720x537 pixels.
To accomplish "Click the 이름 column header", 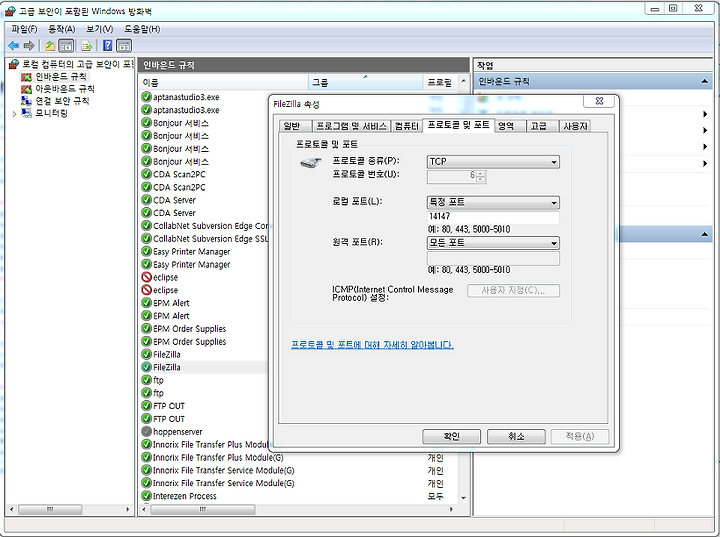I will pyautogui.click(x=223, y=83).
